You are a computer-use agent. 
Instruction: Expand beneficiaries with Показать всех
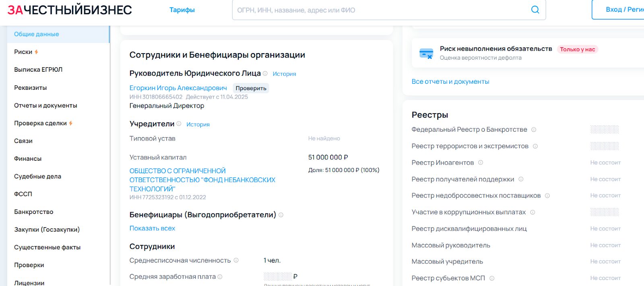152,228
